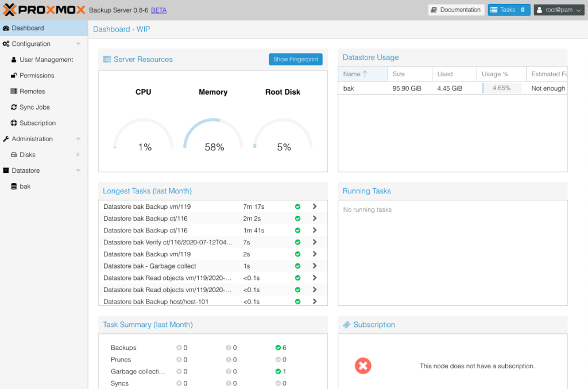This screenshot has width=588, height=389.
Task: Click Show Fingerprint
Action: [296, 59]
